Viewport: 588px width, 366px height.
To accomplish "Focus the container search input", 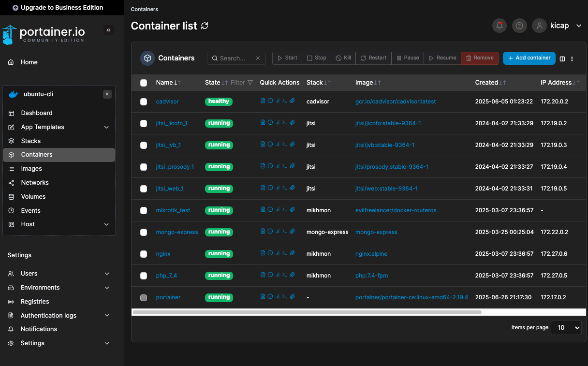I will [x=236, y=58].
